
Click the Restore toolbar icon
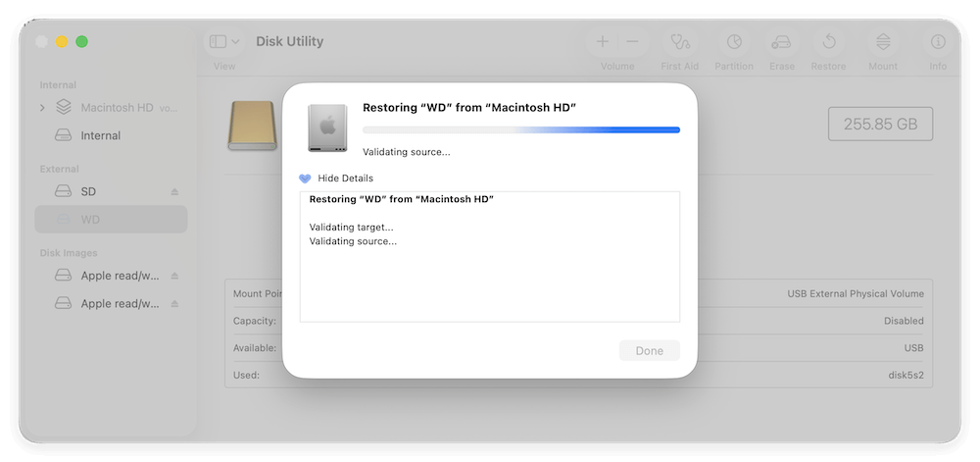point(828,42)
